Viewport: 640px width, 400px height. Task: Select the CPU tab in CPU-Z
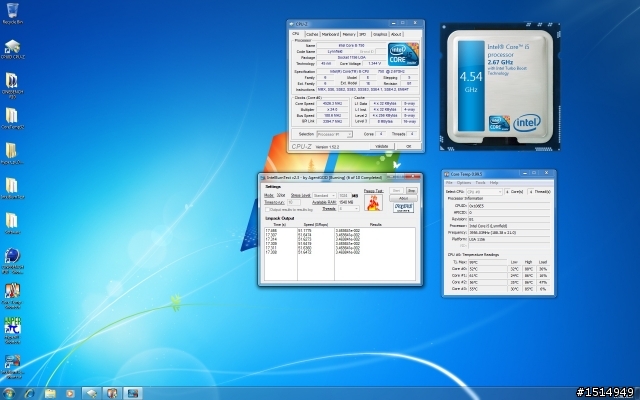tap(296, 34)
